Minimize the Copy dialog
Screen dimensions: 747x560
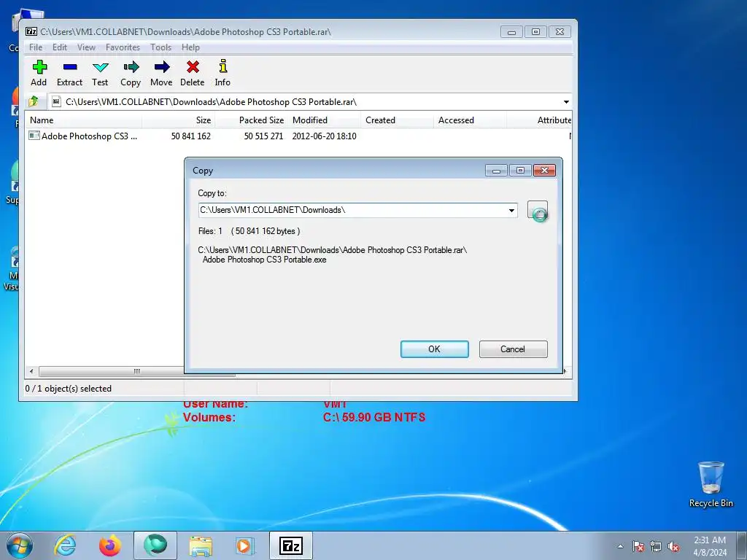pos(496,171)
